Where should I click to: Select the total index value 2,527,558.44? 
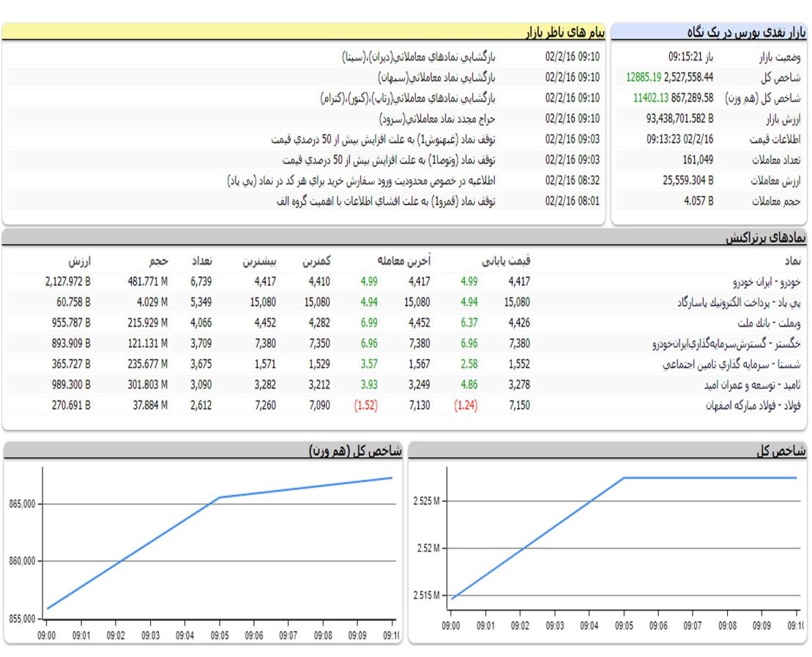tap(688, 77)
